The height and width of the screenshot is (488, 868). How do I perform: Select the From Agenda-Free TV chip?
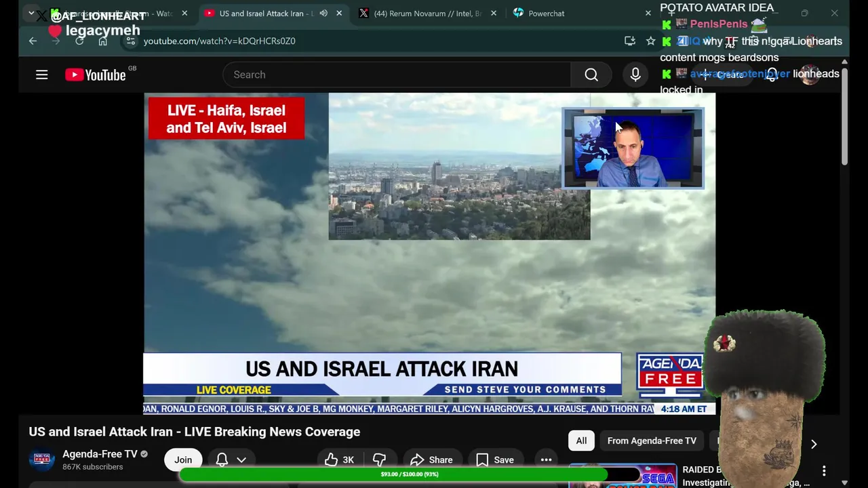point(652,441)
